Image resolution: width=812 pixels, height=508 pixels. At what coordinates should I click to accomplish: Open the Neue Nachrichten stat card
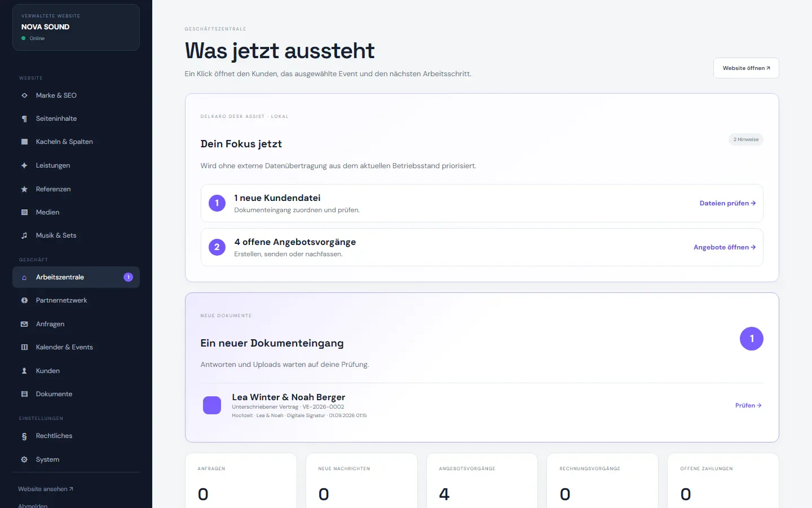(x=361, y=480)
